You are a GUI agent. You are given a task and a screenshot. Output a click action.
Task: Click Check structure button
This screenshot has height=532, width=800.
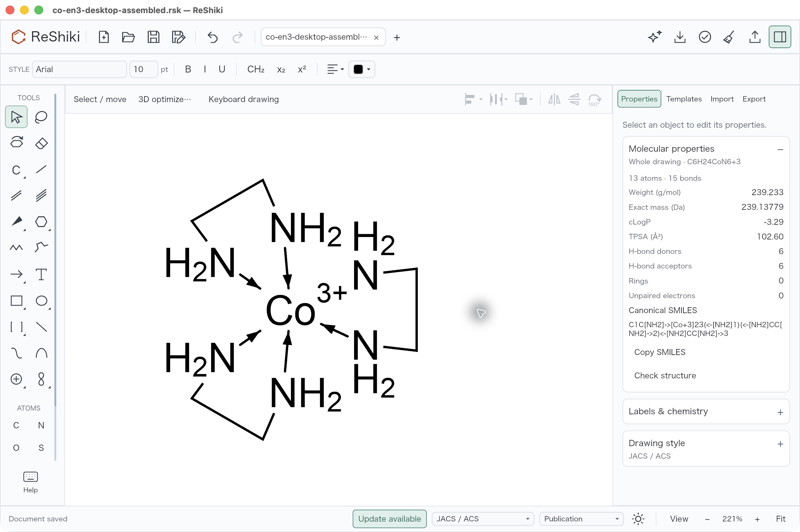click(x=665, y=376)
